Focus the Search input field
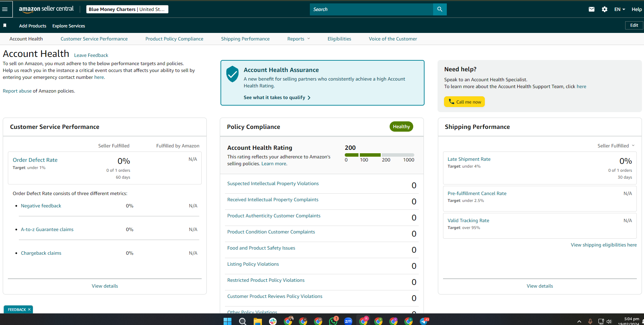 (371, 9)
